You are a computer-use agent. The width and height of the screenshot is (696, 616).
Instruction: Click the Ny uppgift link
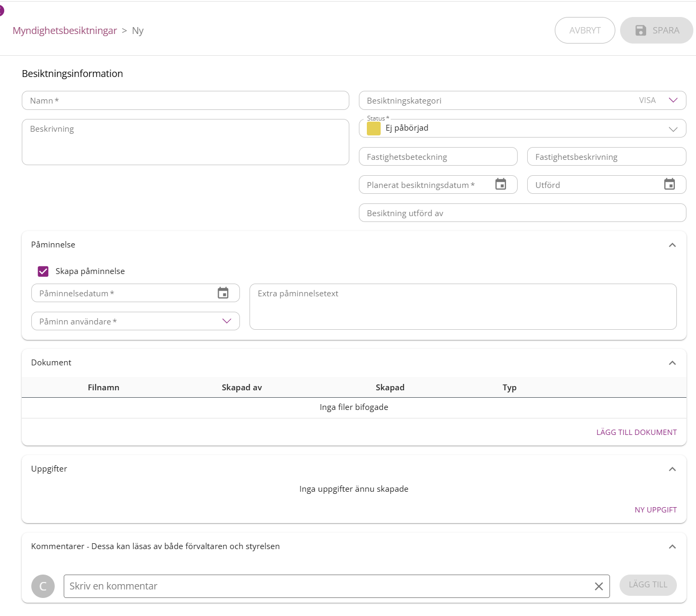[656, 510]
